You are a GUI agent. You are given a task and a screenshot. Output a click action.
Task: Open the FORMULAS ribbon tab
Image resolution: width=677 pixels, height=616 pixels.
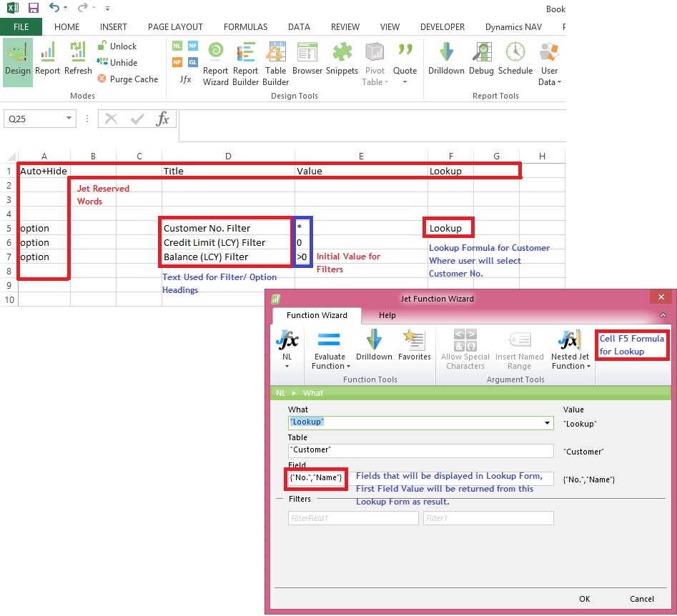coord(245,27)
